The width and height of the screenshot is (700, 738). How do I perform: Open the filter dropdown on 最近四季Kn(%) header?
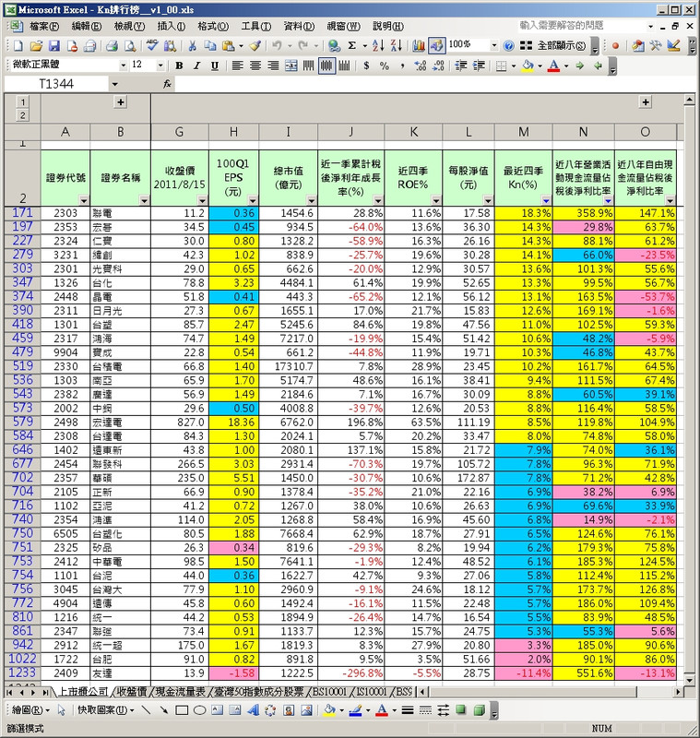pyautogui.click(x=546, y=200)
